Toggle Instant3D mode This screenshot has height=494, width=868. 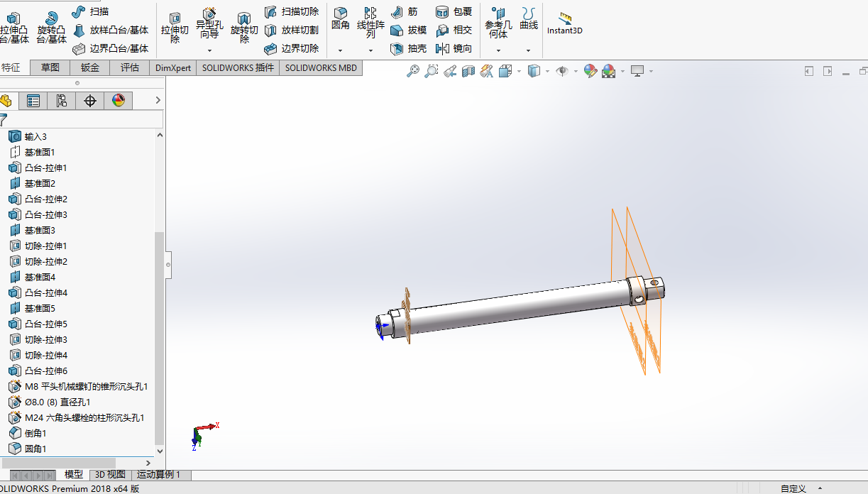click(564, 23)
